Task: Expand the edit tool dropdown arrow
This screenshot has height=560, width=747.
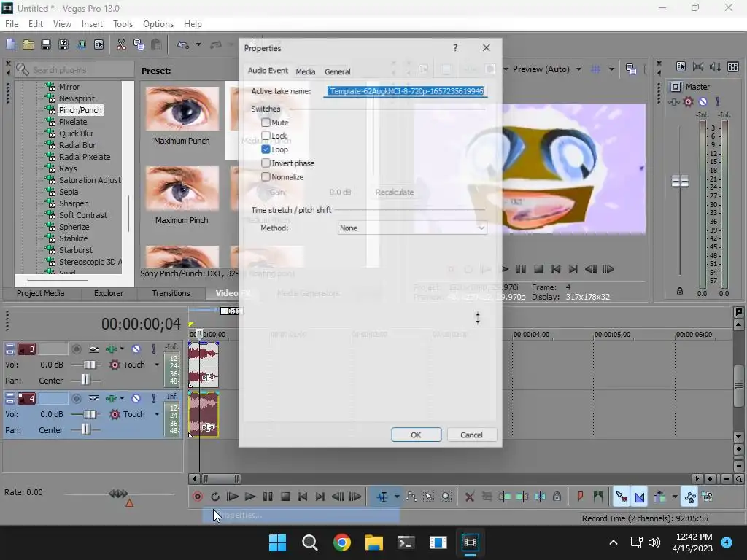Action: (396, 497)
